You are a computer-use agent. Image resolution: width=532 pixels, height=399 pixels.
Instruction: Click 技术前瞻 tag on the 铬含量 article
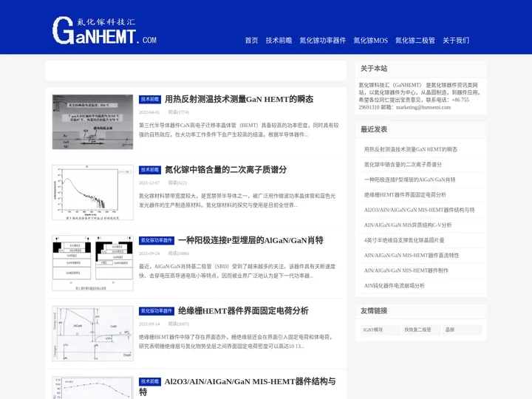(149, 170)
